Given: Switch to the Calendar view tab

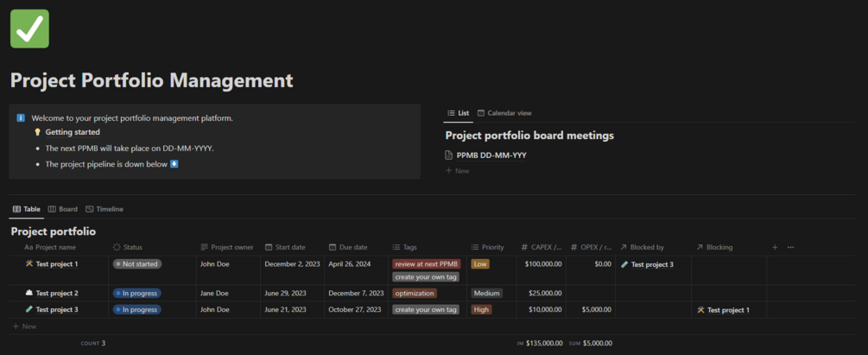Looking at the screenshot, I should (x=504, y=113).
